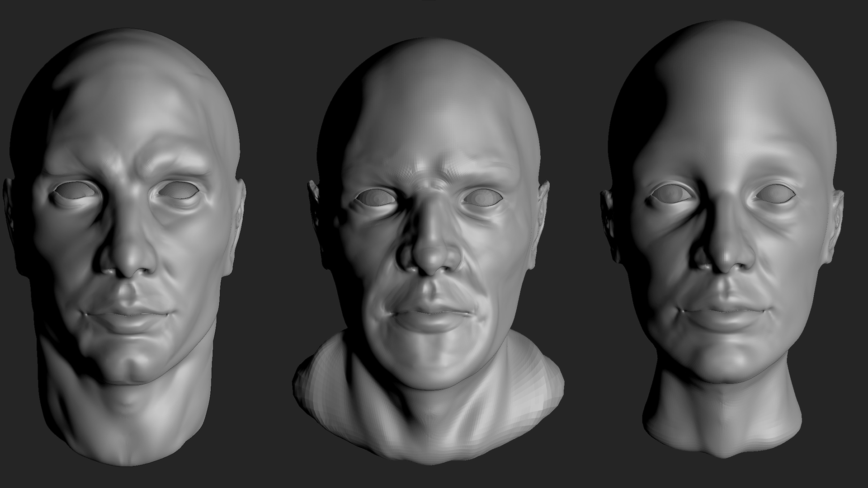Click the right head's left eye
Screen dimensions: 868x488
click(671, 193)
